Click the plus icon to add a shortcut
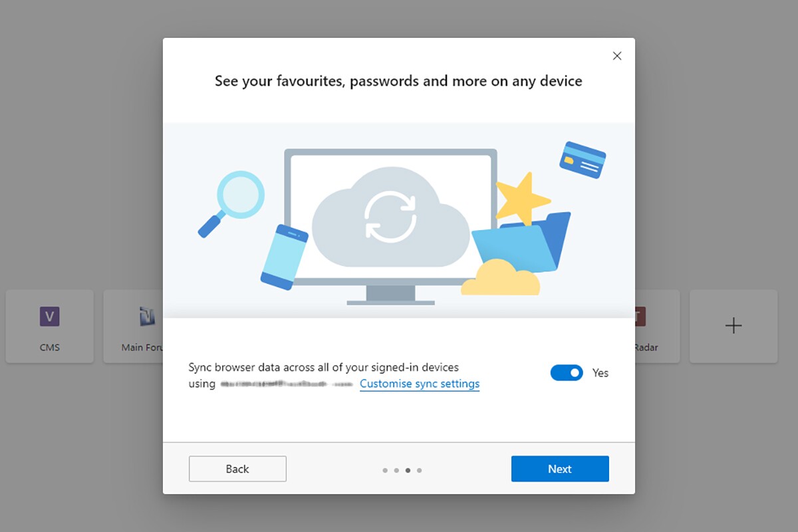 click(x=733, y=326)
